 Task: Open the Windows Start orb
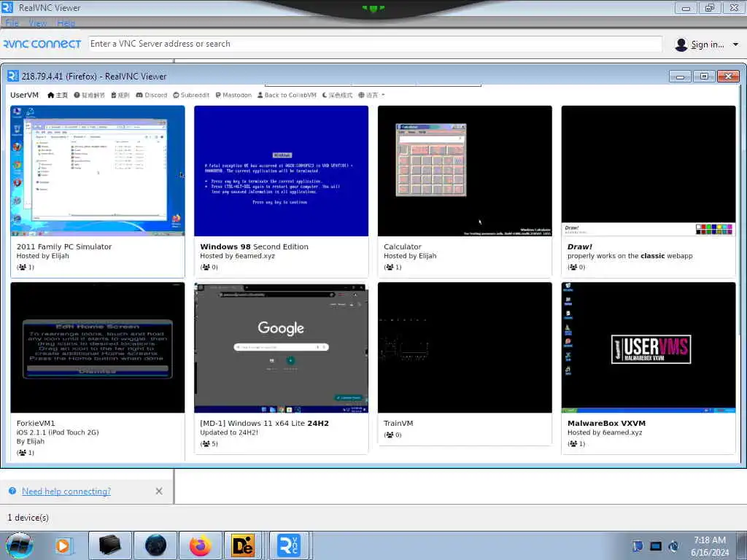[20, 545]
